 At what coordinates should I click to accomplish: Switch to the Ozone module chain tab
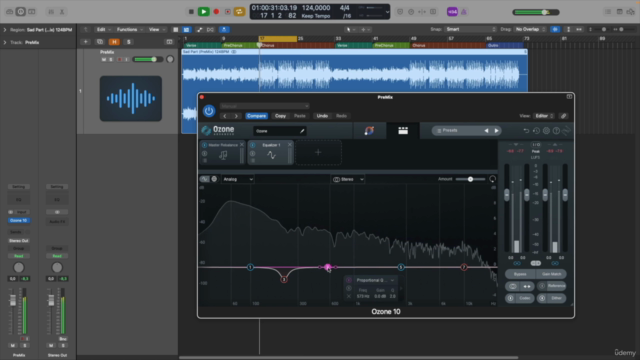point(403,131)
